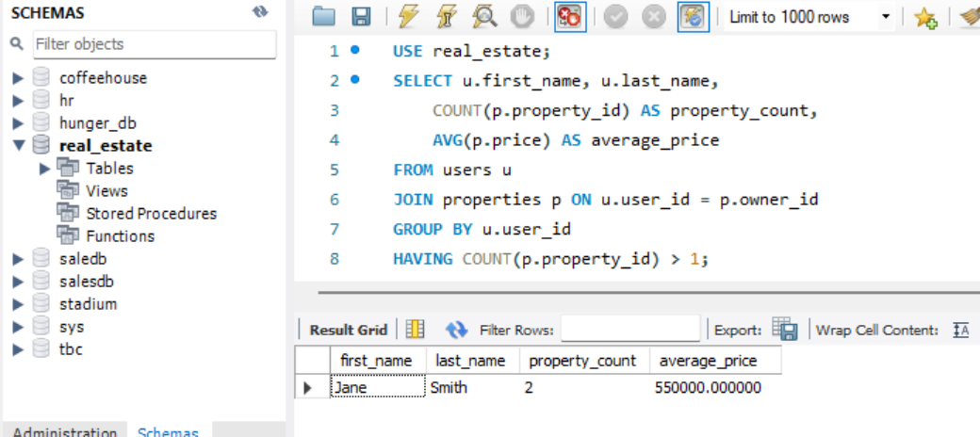Select the Views node
Image resolution: width=980 pixels, height=437 pixels.
[x=106, y=191]
